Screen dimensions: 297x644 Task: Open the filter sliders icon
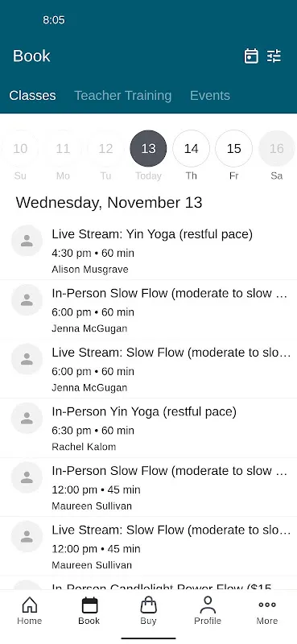[274, 56]
